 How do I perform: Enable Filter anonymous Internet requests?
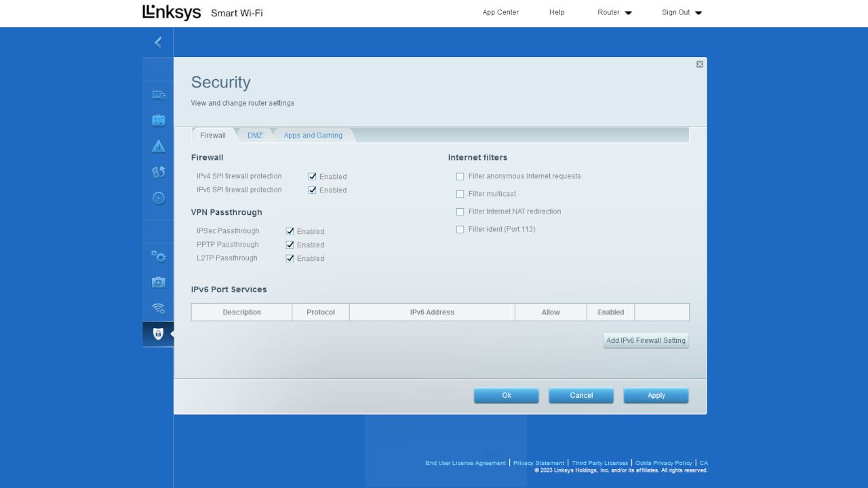click(x=460, y=176)
